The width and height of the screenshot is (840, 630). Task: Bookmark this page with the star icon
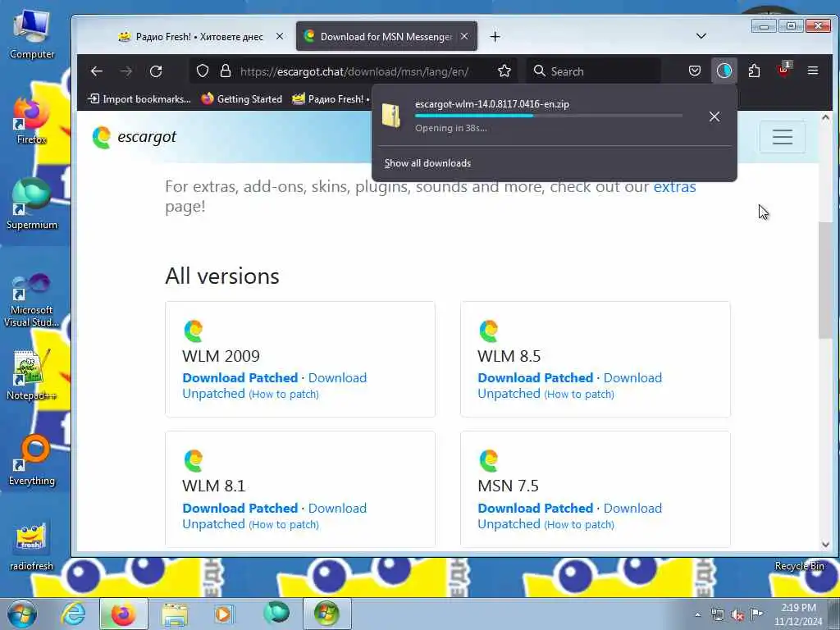[x=504, y=71]
